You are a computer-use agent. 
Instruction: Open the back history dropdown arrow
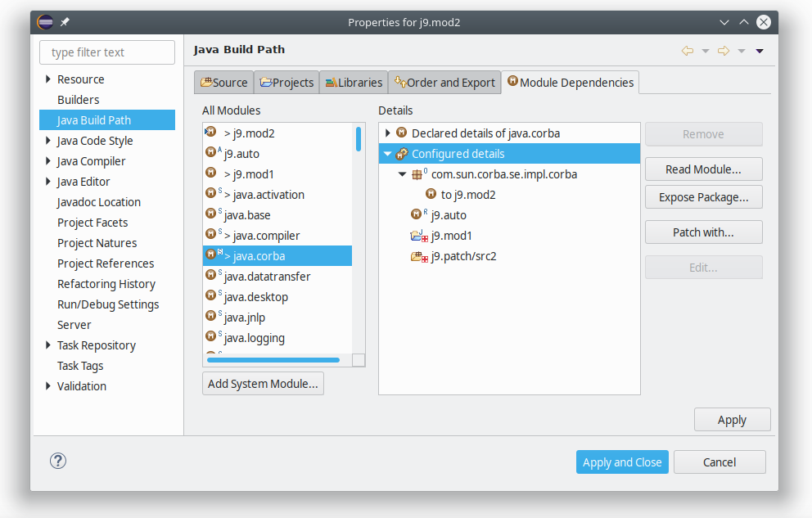(706, 51)
